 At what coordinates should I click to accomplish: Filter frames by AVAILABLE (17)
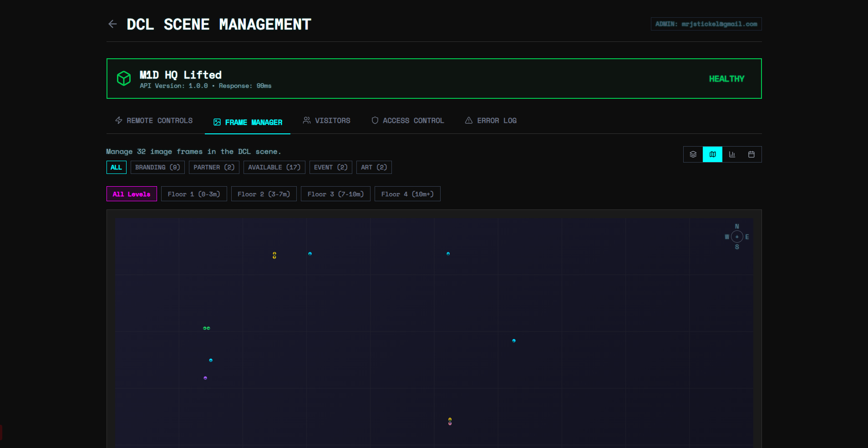point(274,168)
